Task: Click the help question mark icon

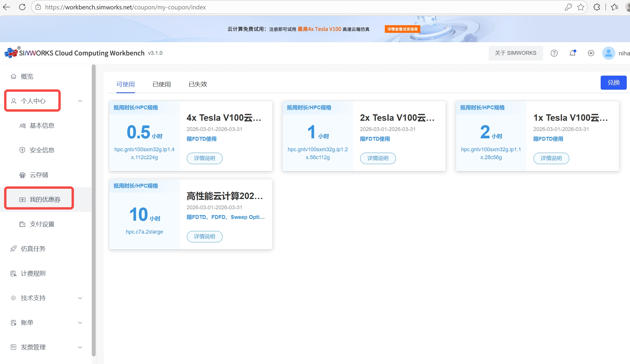Action: 554,53
